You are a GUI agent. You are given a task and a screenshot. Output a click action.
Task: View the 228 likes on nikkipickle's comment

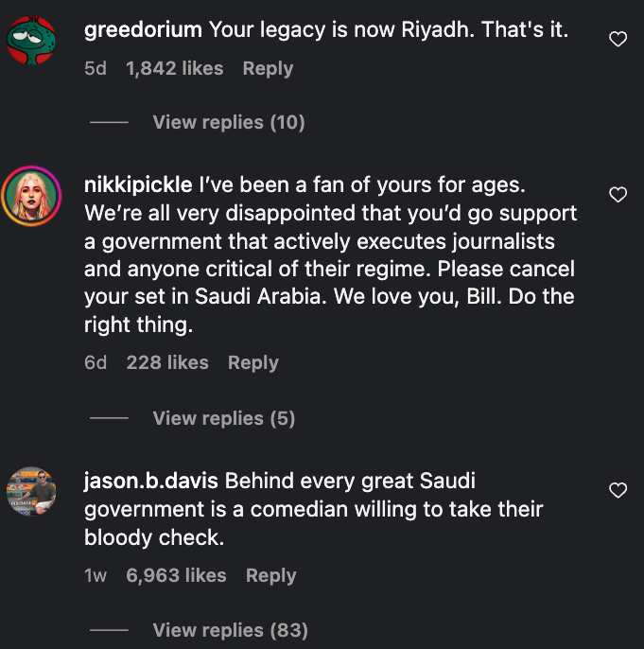[167, 363]
